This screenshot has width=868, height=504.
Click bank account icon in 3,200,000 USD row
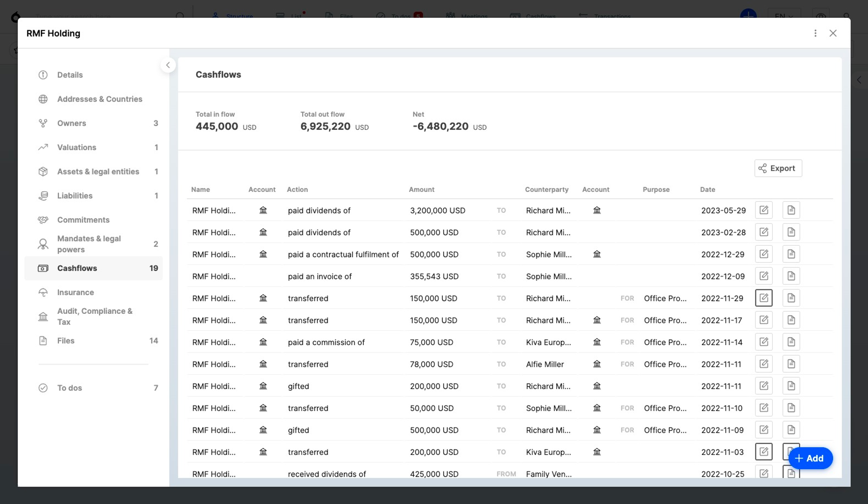click(x=263, y=210)
